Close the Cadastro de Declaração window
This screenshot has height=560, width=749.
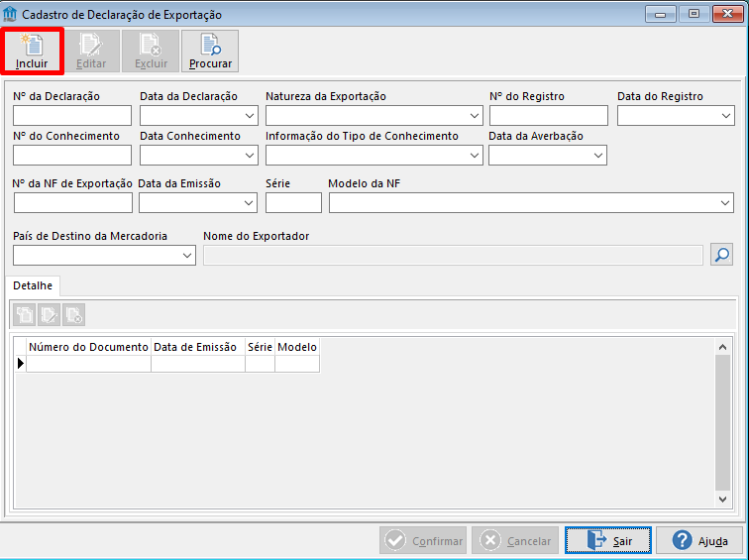point(727,14)
